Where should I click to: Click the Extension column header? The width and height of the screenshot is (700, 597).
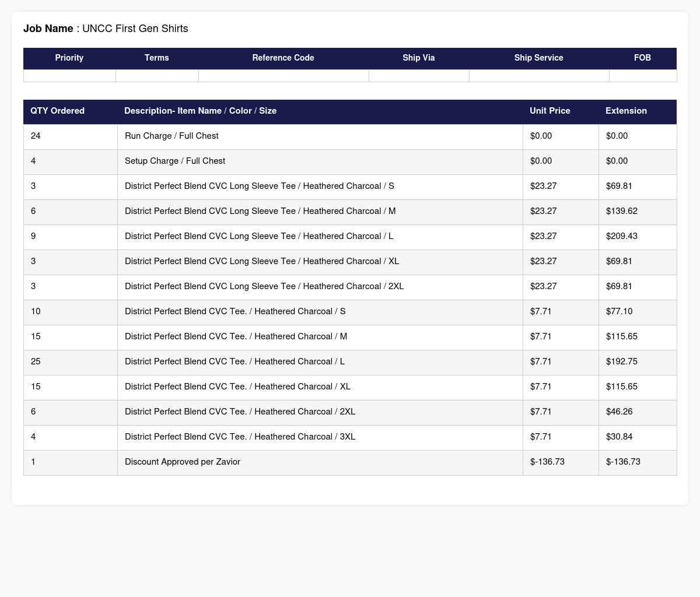638,111
